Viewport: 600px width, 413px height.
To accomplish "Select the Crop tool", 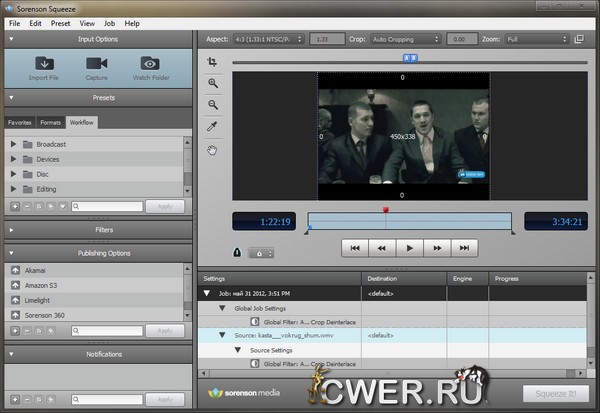I will (213, 62).
